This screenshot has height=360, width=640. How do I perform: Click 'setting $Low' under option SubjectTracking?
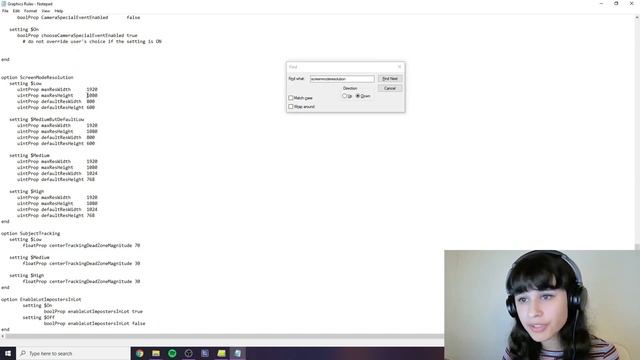25,240
